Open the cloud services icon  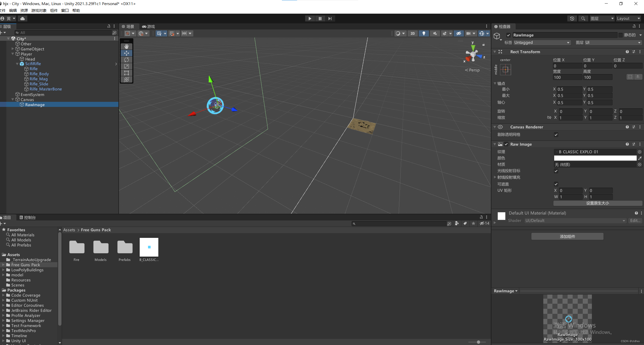pyautogui.click(x=23, y=18)
